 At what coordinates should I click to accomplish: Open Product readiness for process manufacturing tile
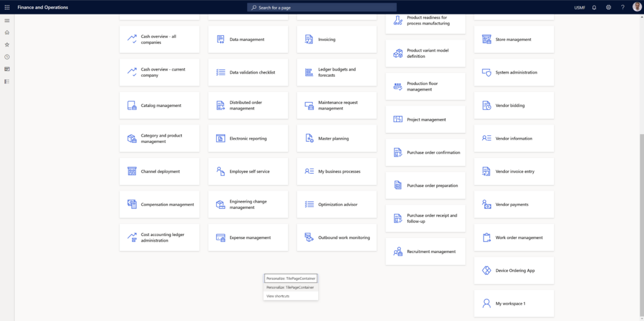tap(426, 24)
